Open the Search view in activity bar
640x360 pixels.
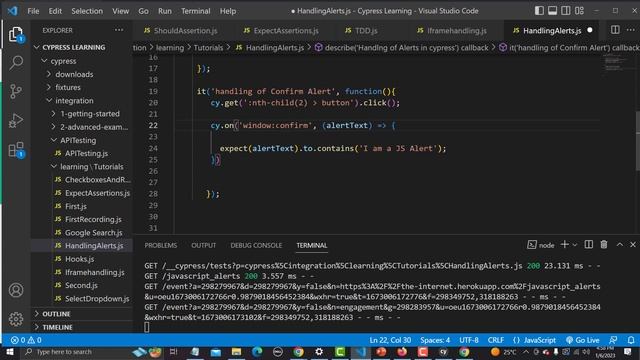(x=16, y=62)
